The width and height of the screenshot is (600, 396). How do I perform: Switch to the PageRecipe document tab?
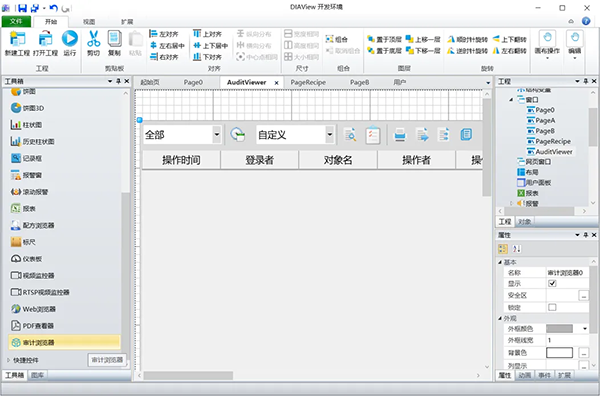pos(308,82)
